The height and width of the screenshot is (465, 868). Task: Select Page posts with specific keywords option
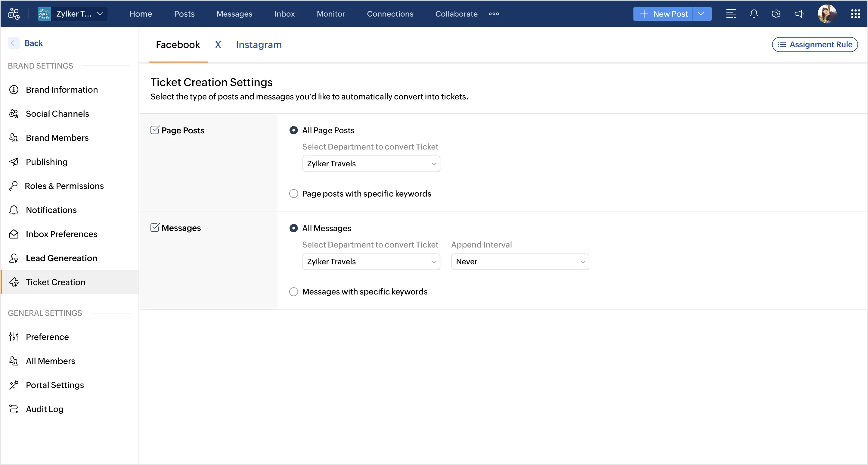(293, 194)
